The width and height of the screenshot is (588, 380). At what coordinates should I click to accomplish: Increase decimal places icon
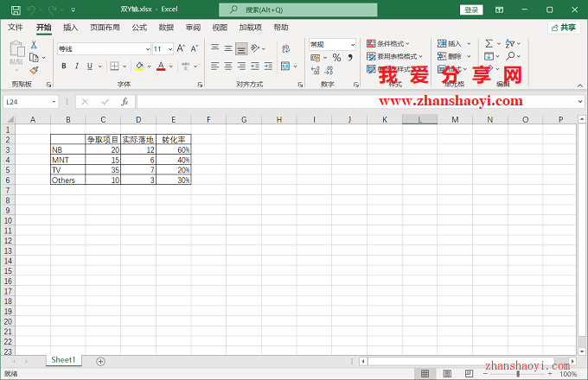point(316,70)
